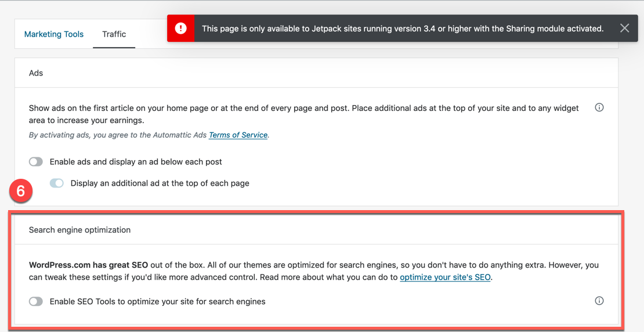The height and width of the screenshot is (332, 644).
Task: Click the Jetpack version notification message text
Action: click(x=402, y=28)
